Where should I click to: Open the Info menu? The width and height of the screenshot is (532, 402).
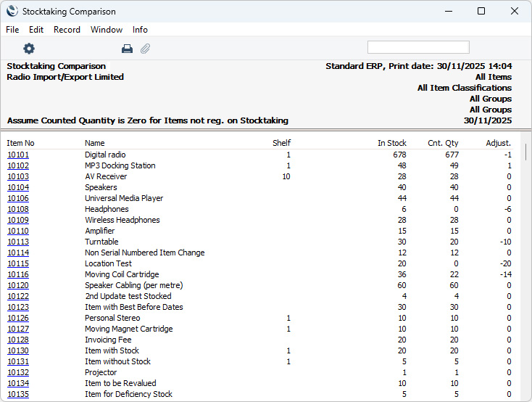(x=140, y=30)
